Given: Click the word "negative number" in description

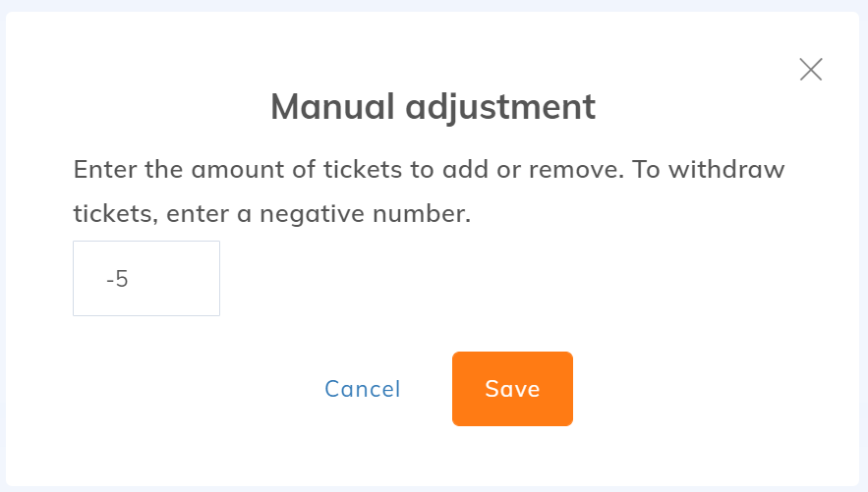Looking at the screenshot, I should [365, 214].
